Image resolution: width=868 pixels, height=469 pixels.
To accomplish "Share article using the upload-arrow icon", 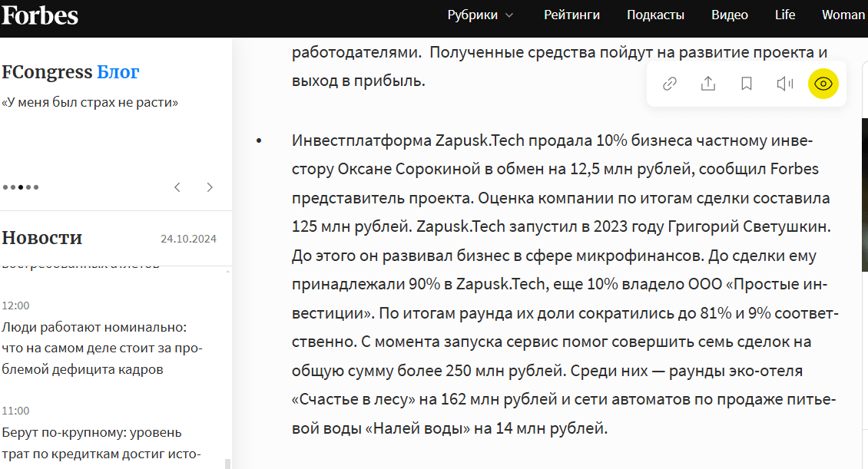I will click(x=708, y=84).
